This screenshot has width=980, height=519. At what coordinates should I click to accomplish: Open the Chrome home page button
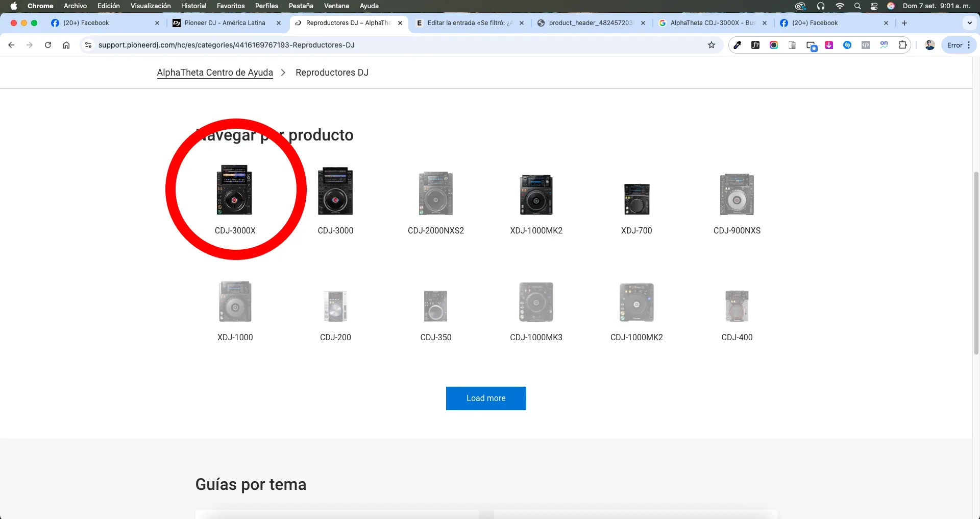click(66, 45)
